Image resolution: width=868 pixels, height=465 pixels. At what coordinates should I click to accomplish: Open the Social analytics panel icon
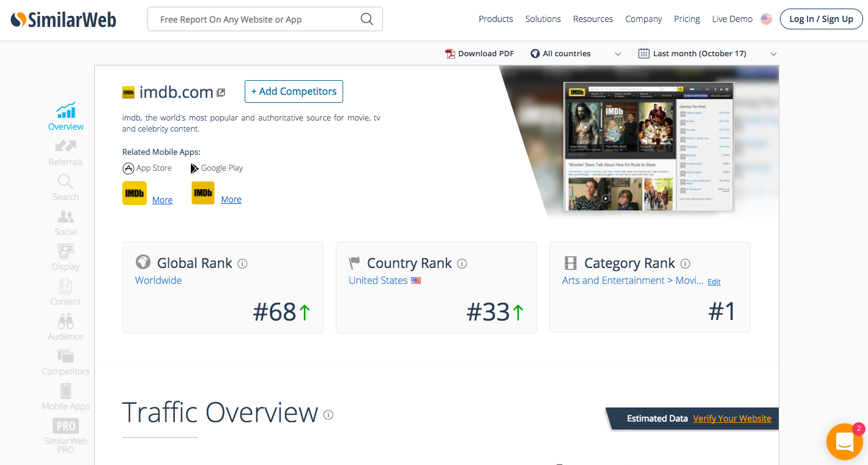point(65,217)
